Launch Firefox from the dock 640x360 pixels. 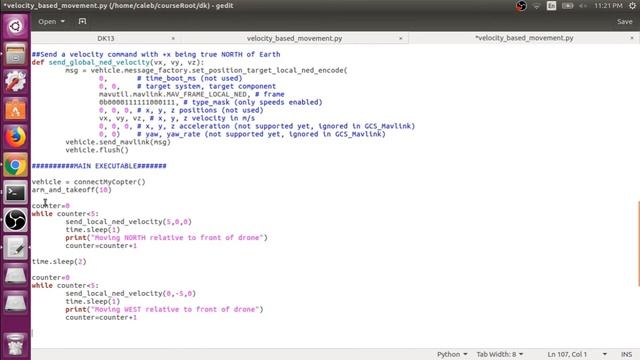pyautogui.click(x=15, y=137)
